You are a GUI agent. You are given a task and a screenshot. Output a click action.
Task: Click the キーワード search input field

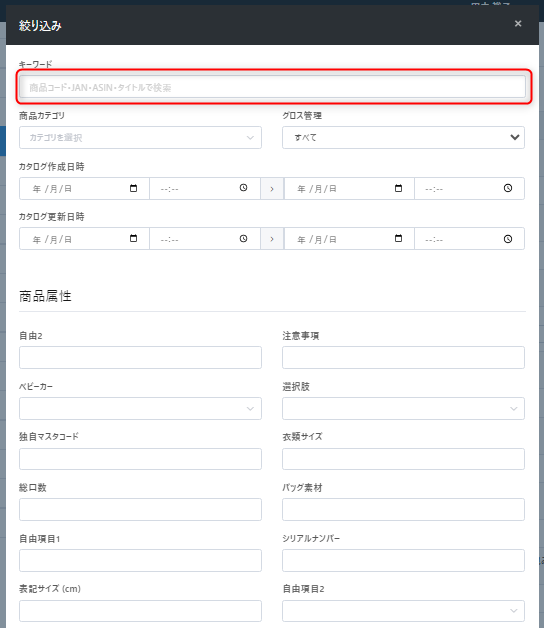[x=272, y=87]
